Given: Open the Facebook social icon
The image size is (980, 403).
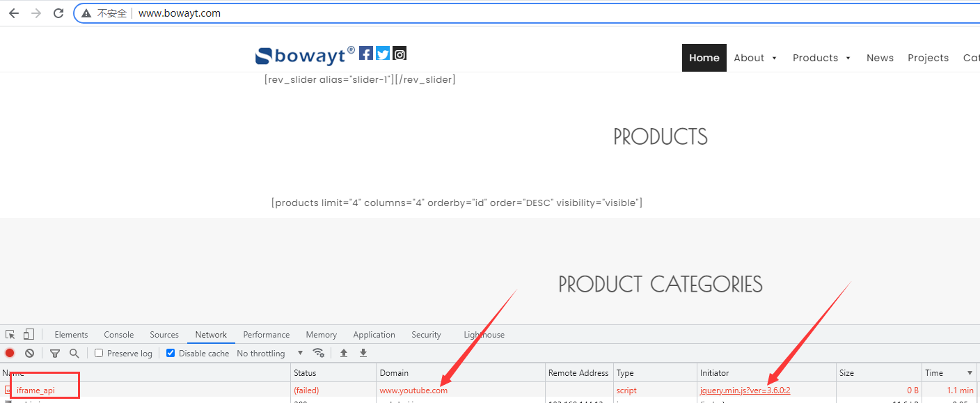Looking at the screenshot, I should [x=366, y=54].
